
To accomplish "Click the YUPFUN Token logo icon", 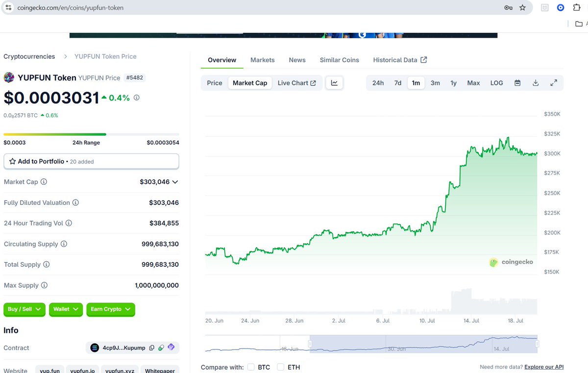I will pyautogui.click(x=9, y=77).
